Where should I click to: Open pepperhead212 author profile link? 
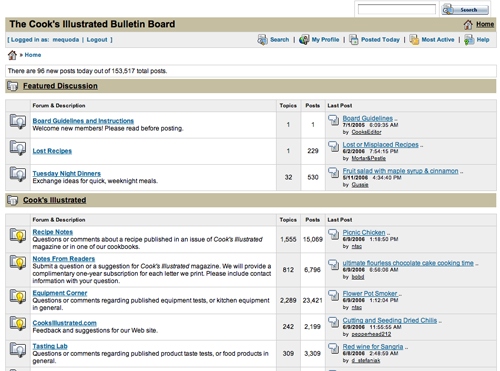[x=371, y=334]
